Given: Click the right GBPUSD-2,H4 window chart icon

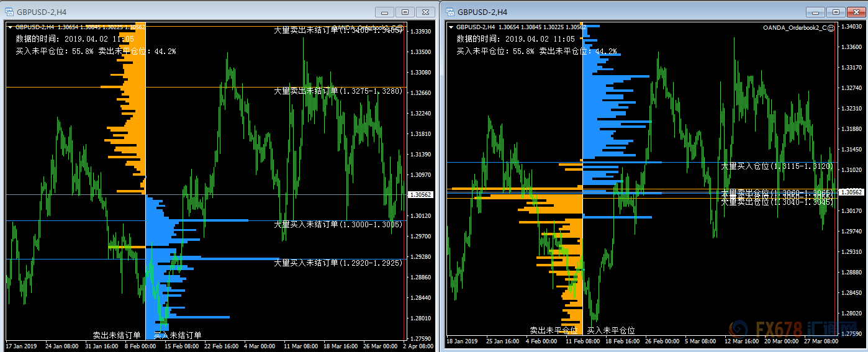Looking at the screenshot, I should click(x=450, y=12).
